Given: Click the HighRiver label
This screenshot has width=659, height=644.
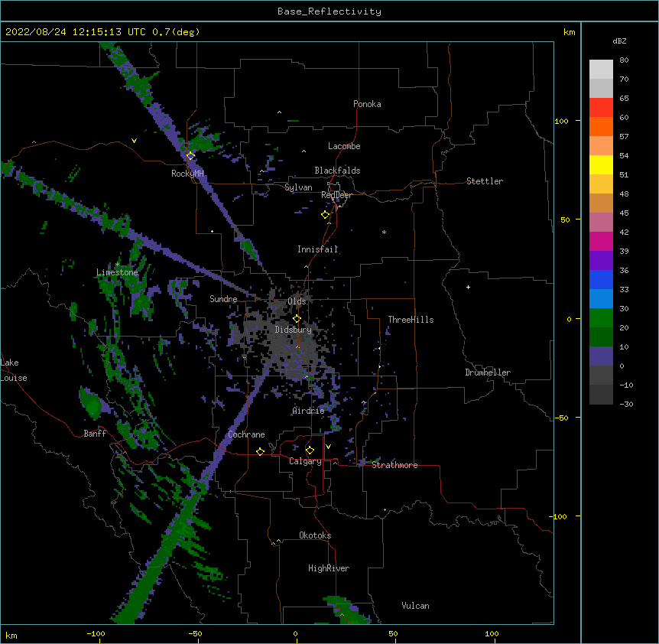Looking at the screenshot, I should pyautogui.click(x=329, y=568).
